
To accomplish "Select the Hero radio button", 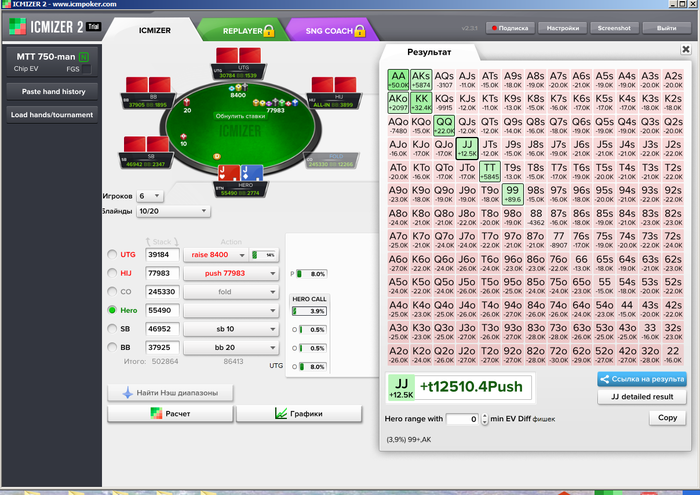I will click(112, 310).
